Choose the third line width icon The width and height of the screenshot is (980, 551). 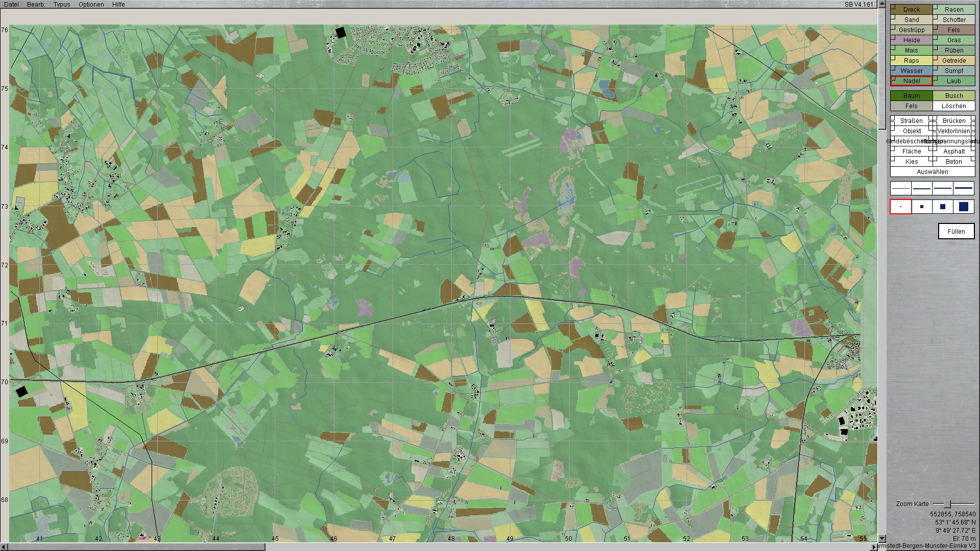tap(943, 188)
